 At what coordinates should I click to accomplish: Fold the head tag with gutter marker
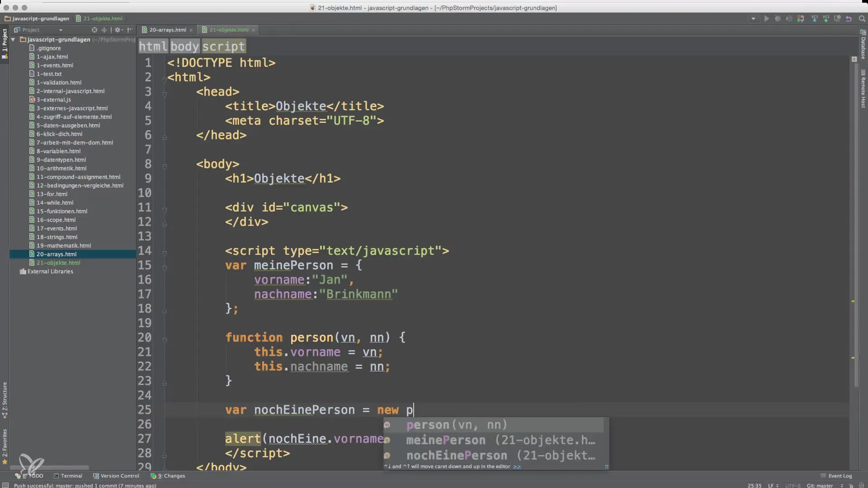pyautogui.click(x=165, y=94)
